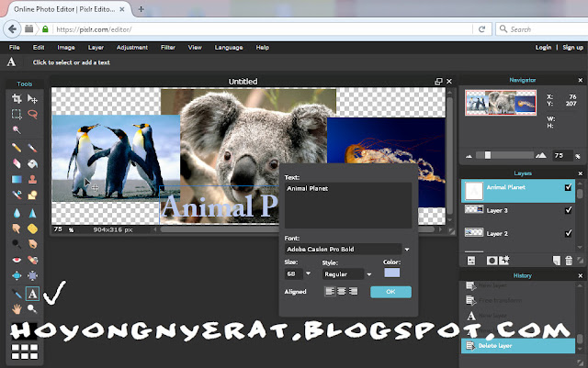Open the Style dropdown arrow
The width and height of the screenshot is (588, 368).
369,274
